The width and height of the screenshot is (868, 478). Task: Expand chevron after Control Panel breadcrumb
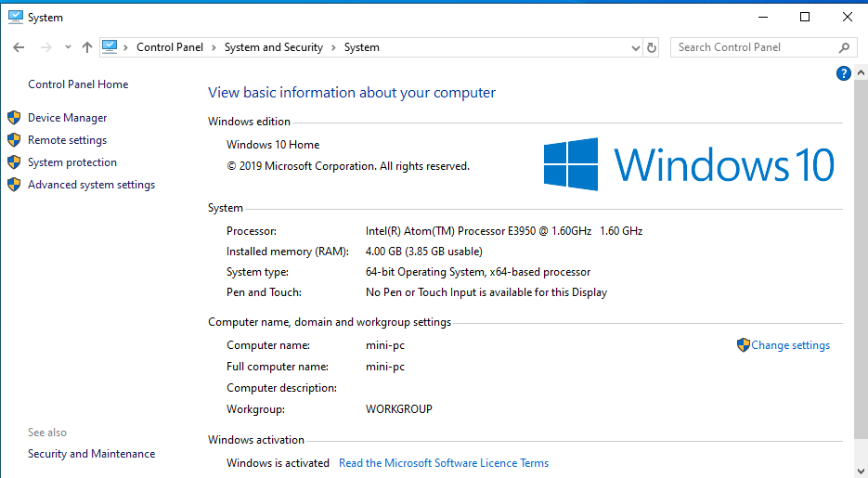(214, 47)
